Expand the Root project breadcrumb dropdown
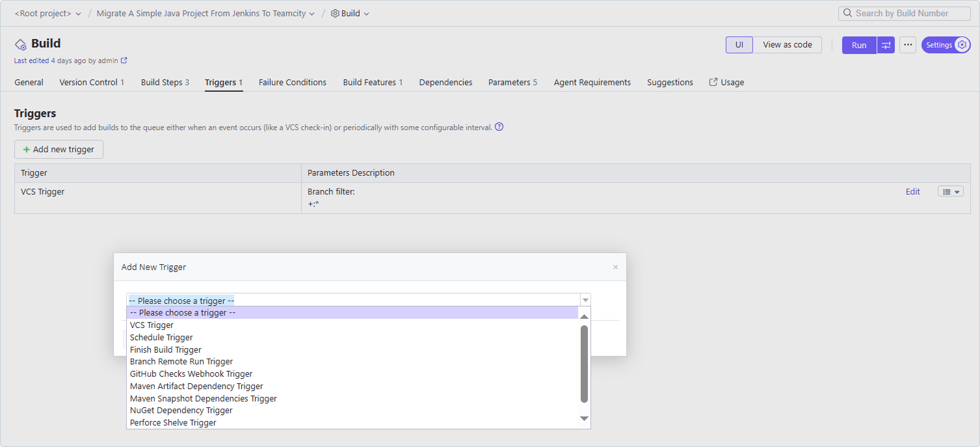Viewport: 980px width, 447px height. (x=79, y=13)
